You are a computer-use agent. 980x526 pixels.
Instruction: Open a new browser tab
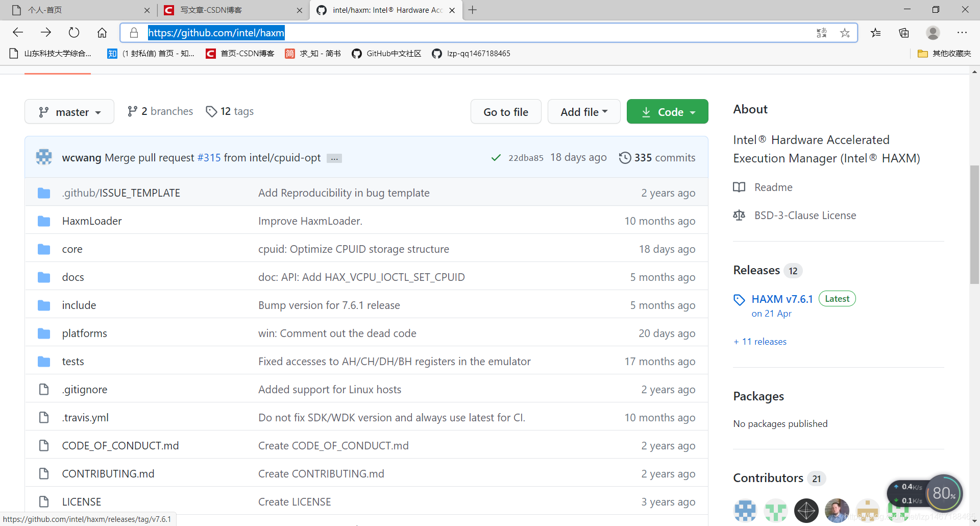click(473, 10)
